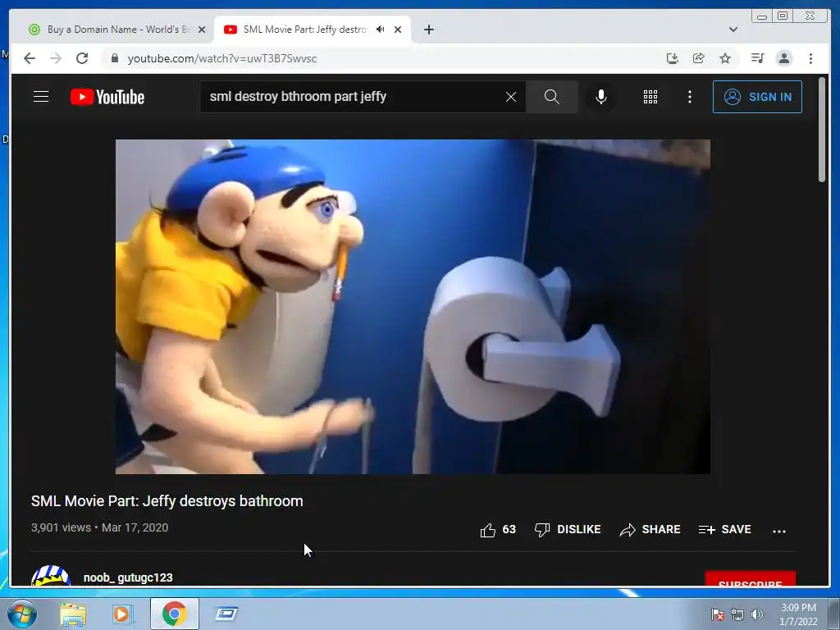840x630 pixels.
Task: Install app icon in address bar
Action: [673, 58]
